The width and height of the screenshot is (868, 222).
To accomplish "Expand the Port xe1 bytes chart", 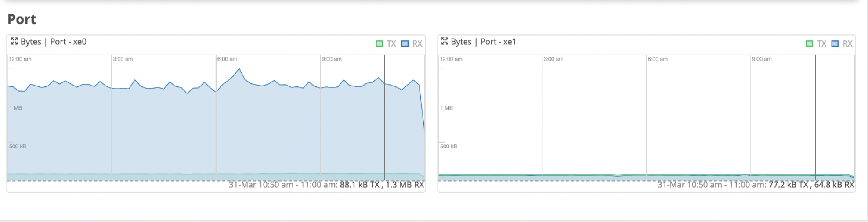I will click(x=445, y=42).
